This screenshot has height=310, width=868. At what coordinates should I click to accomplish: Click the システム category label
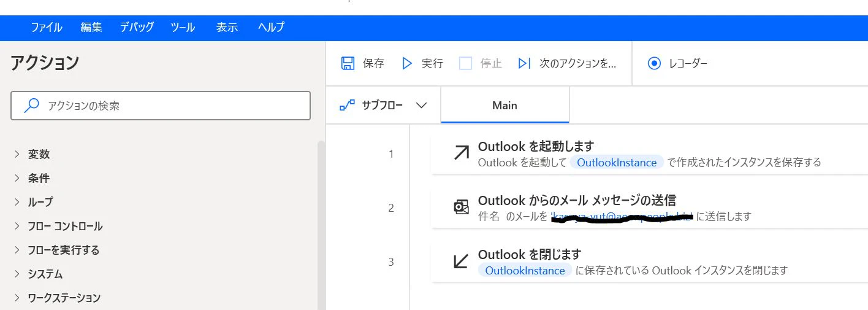pyautogui.click(x=45, y=274)
